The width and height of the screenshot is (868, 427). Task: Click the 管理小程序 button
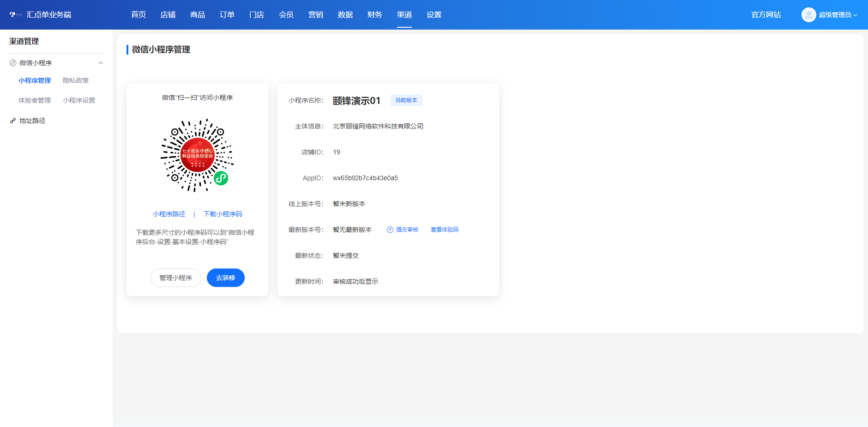(x=176, y=278)
